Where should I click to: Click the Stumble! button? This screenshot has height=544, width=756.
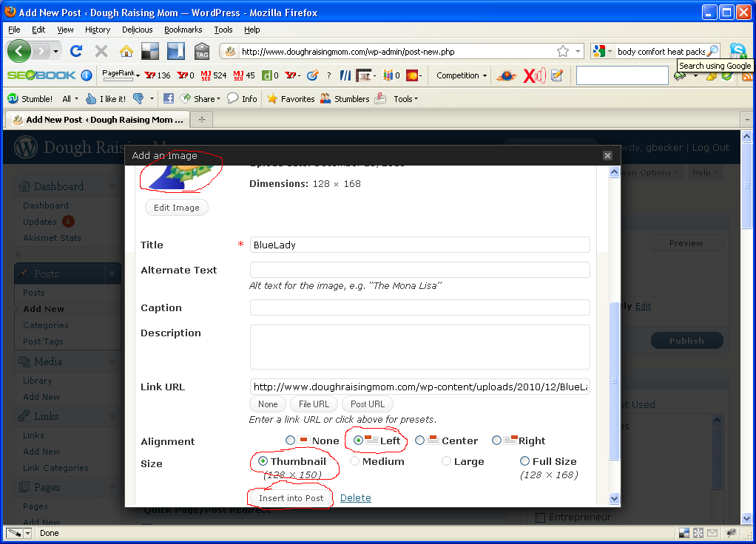click(x=30, y=99)
